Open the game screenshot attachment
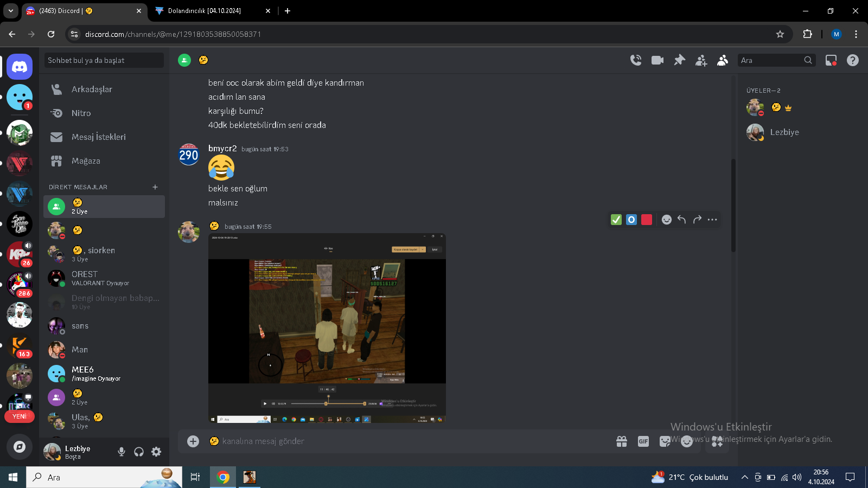Screen dimensions: 868x488 pos(327,328)
